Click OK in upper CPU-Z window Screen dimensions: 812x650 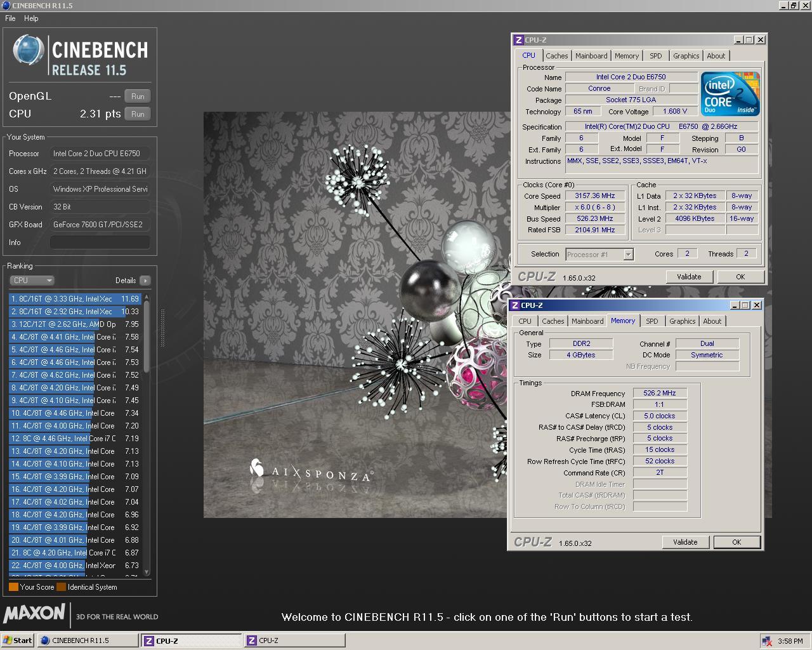[740, 277]
